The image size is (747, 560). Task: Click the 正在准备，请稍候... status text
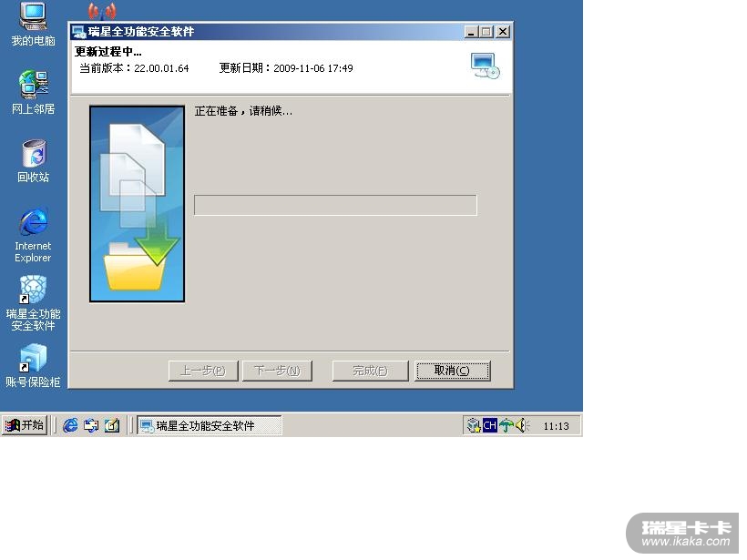(x=243, y=111)
